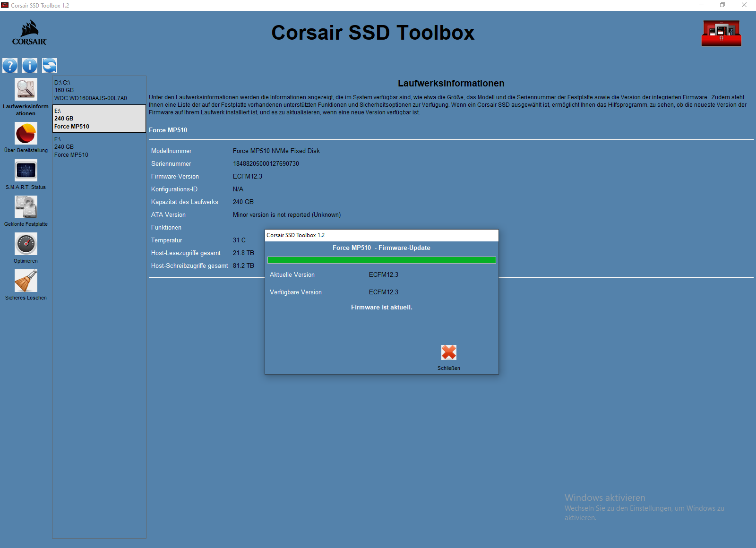Open Über-Bereitstellung pie chart icon
756x548 pixels.
coord(26,133)
